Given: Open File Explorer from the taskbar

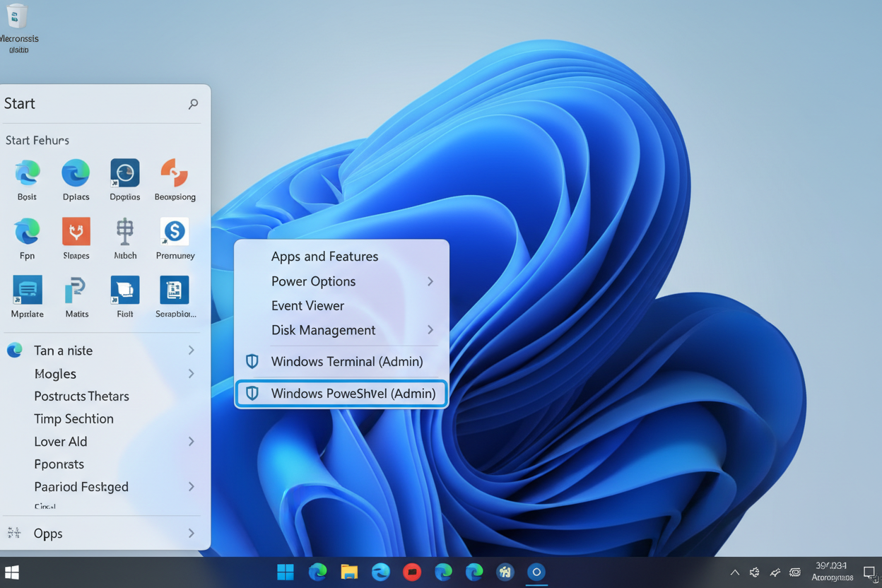Looking at the screenshot, I should [349, 572].
